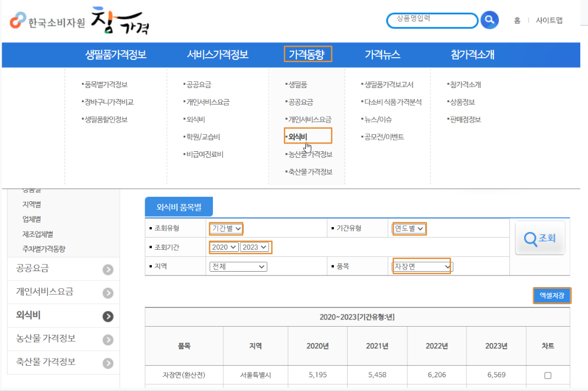Open the 생필품가격정보 main menu
Image resolution: width=588 pixels, height=391 pixels.
[116, 55]
